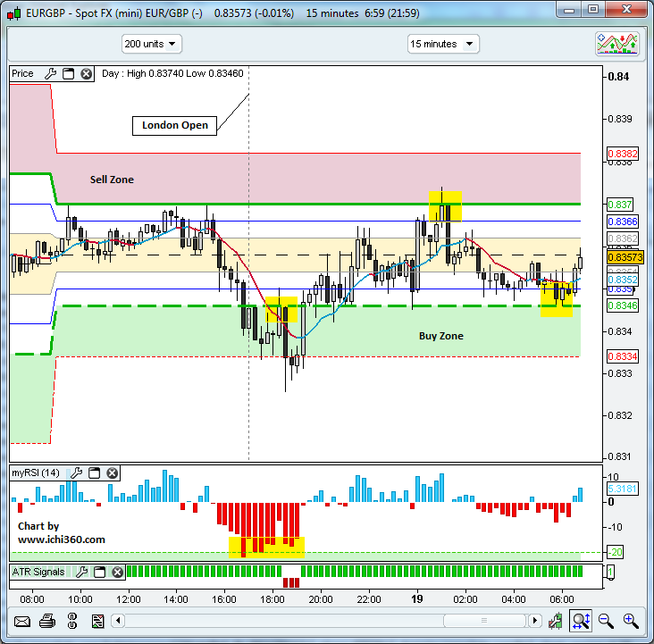654x644 pixels.
Task: Open Price panel wrench settings
Action: click(x=50, y=74)
